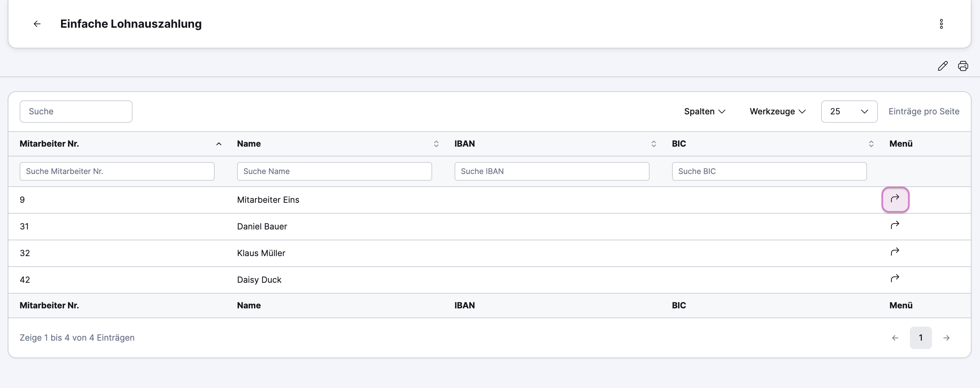Go to previous page arrow

click(x=895, y=338)
